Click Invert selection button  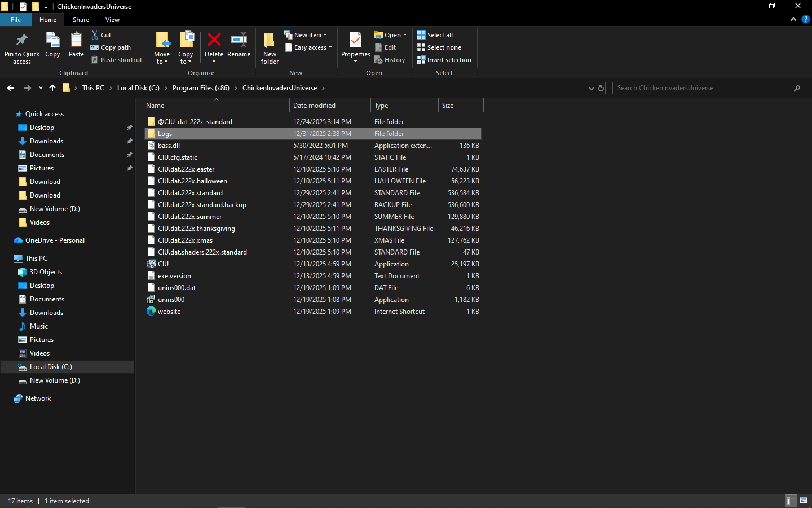tap(444, 60)
